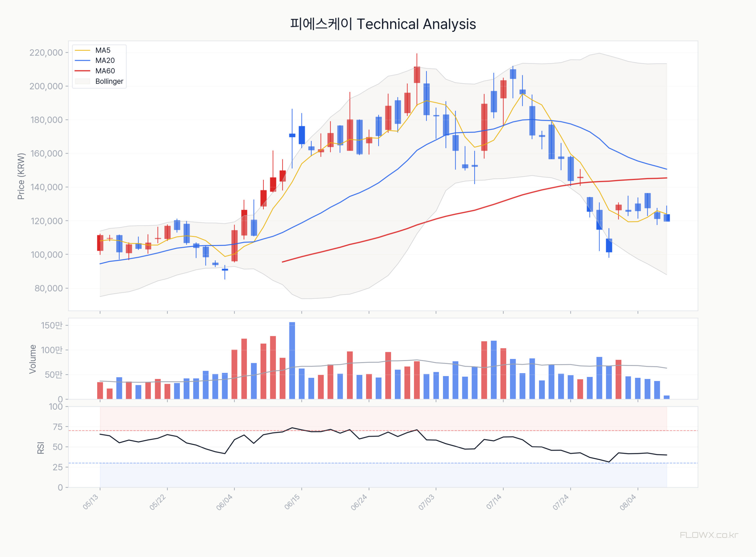Click the 25 tick on the RSI axis

pyautogui.click(x=58, y=467)
